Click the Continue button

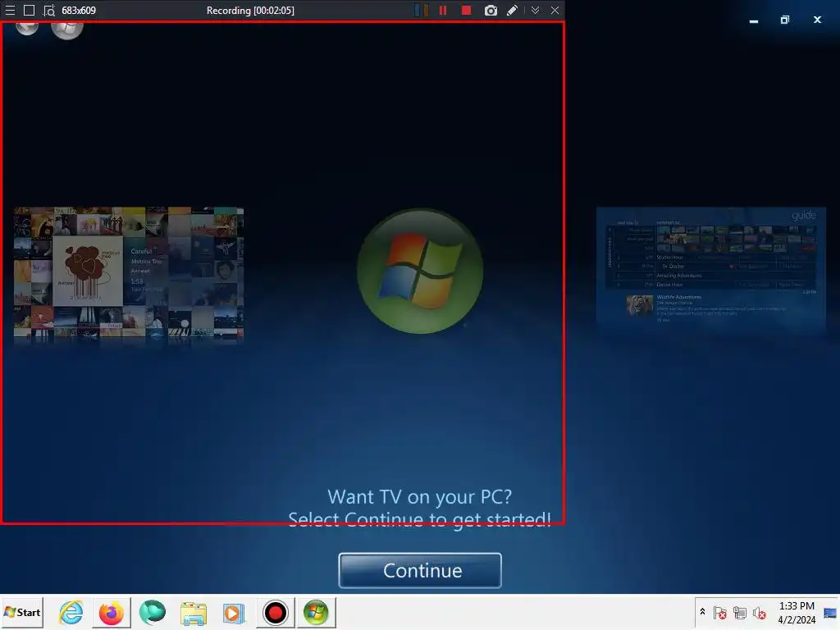pos(420,571)
